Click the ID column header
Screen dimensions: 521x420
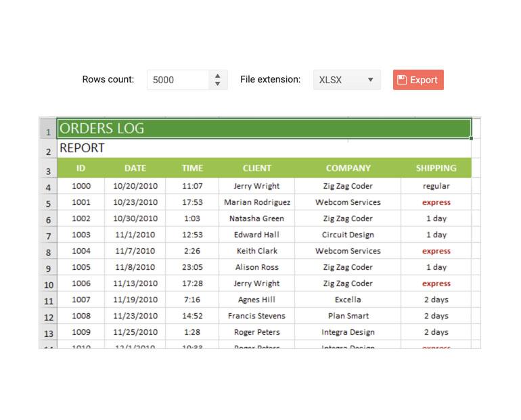point(81,168)
